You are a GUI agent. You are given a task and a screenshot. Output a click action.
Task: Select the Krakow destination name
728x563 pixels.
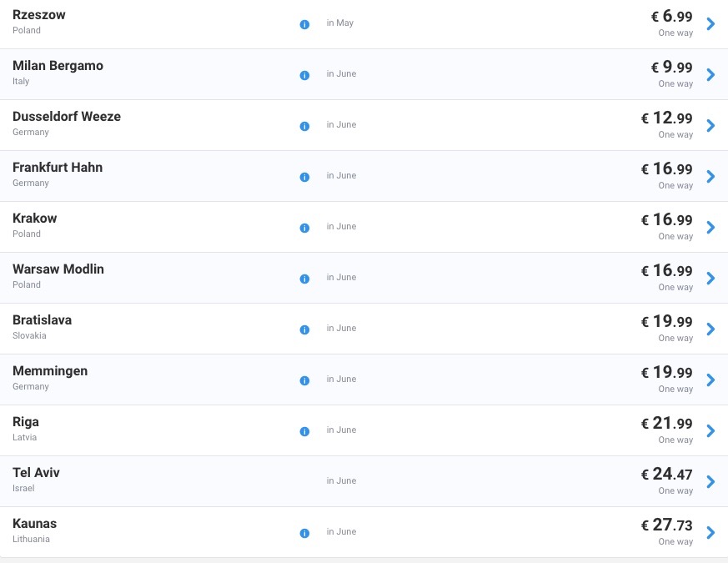35,219
